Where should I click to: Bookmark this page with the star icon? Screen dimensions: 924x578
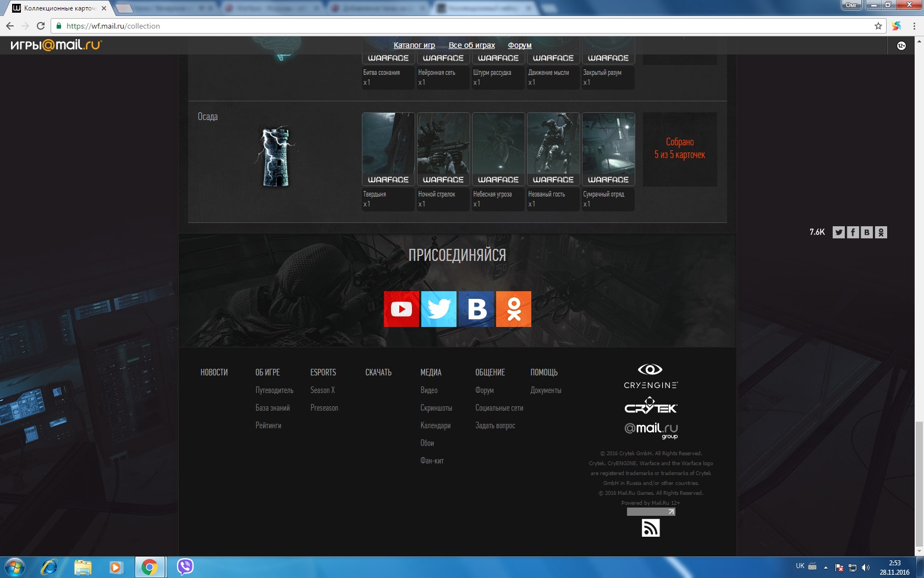point(878,26)
